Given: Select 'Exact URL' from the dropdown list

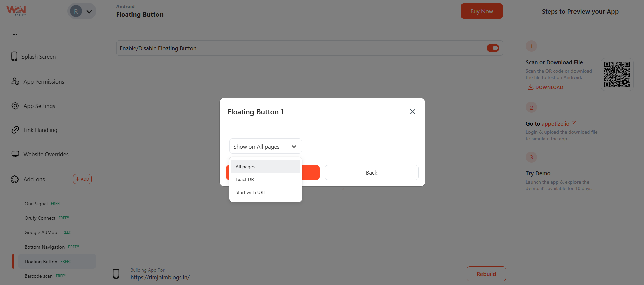Looking at the screenshot, I should pyautogui.click(x=246, y=179).
